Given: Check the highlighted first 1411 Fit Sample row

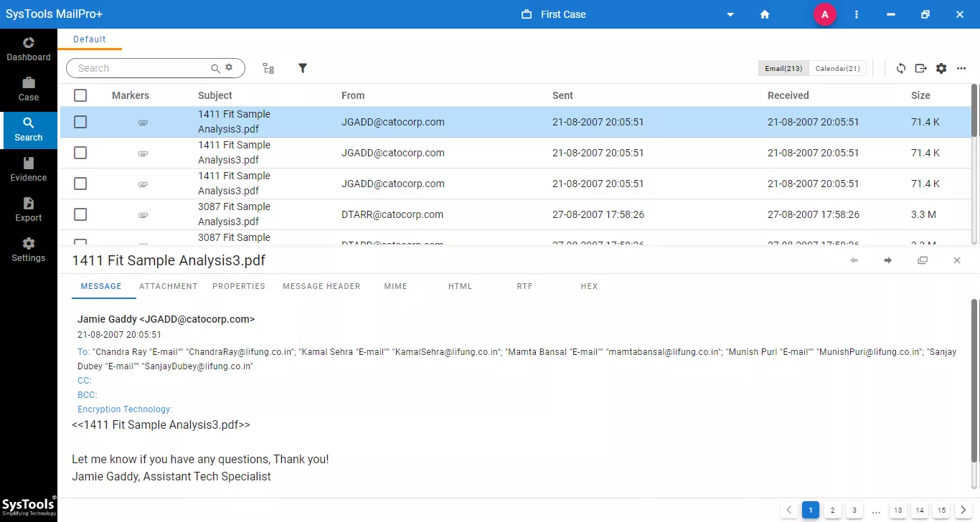Looking at the screenshot, I should click(80, 122).
